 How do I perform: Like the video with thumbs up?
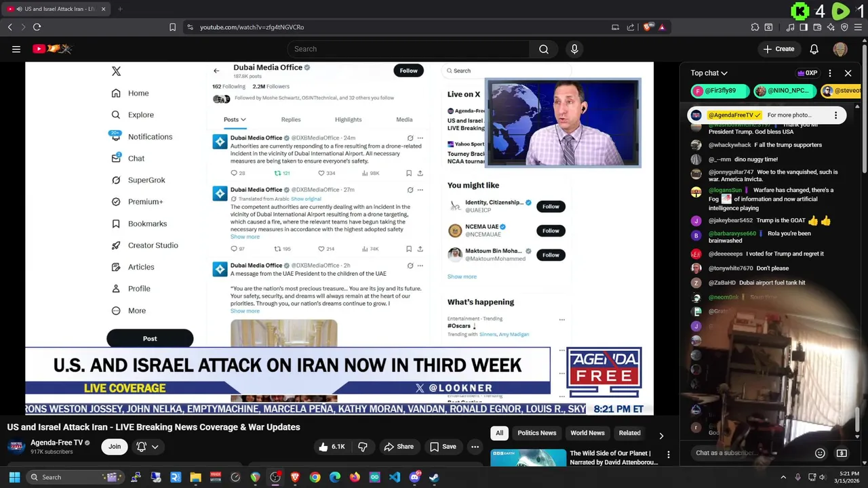tap(332, 447)
